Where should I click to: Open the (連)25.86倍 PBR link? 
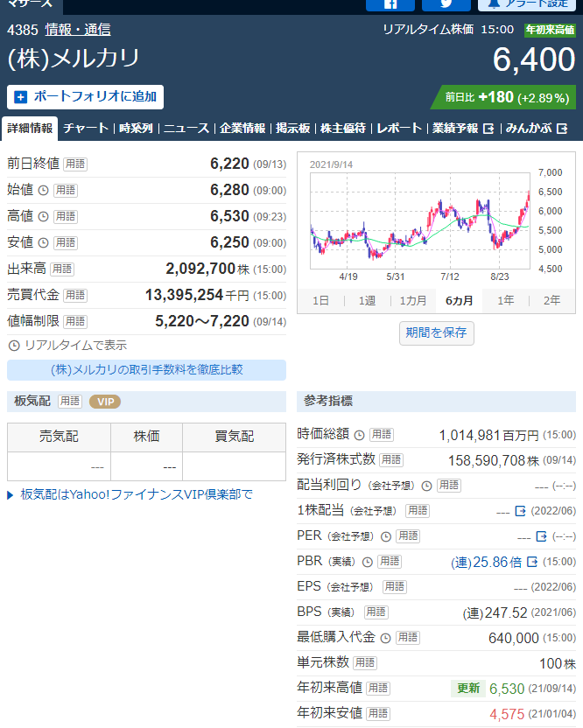[x=486, y=563]
